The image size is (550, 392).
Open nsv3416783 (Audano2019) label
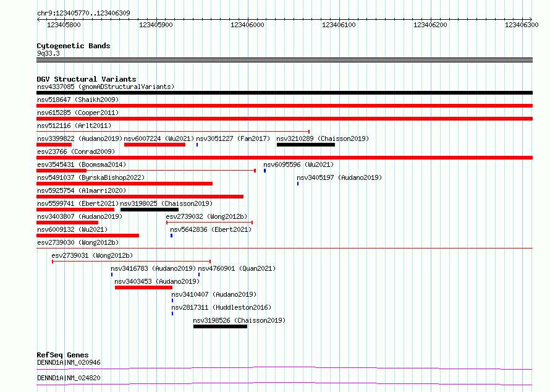(153, 268)
